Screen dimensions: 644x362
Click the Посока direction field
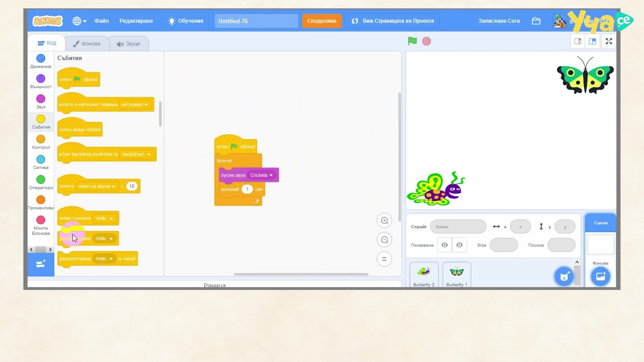point(561,245)
